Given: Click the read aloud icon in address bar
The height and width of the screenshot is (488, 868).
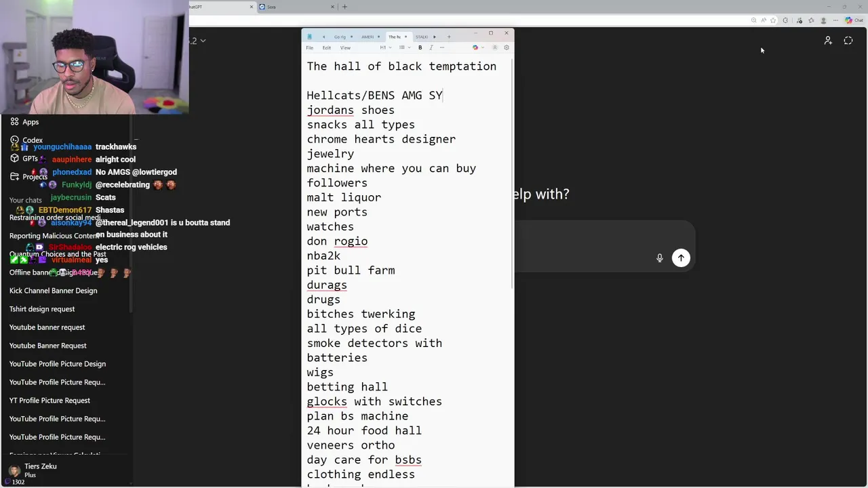Looking at the screenshot, I should [764, 20].
